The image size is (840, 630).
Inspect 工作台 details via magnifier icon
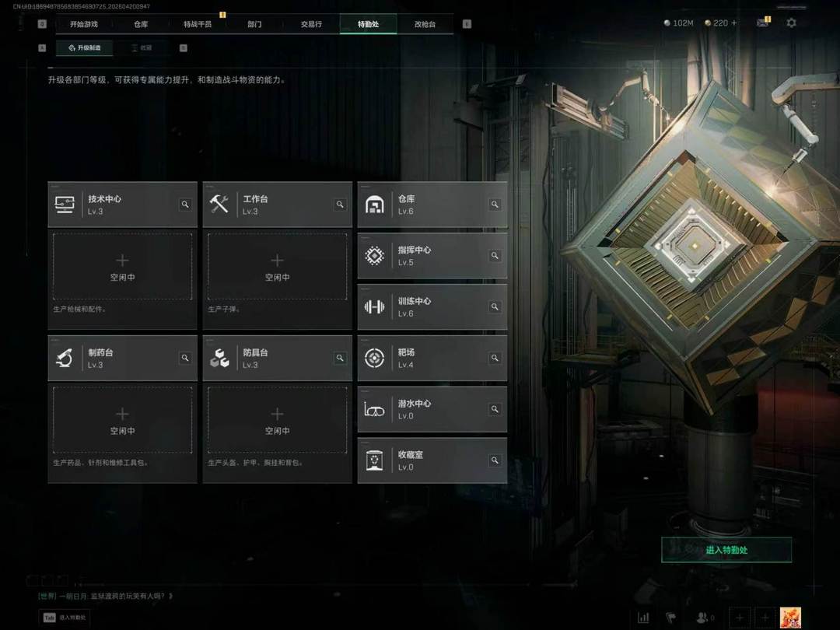(x=340, y=205)
